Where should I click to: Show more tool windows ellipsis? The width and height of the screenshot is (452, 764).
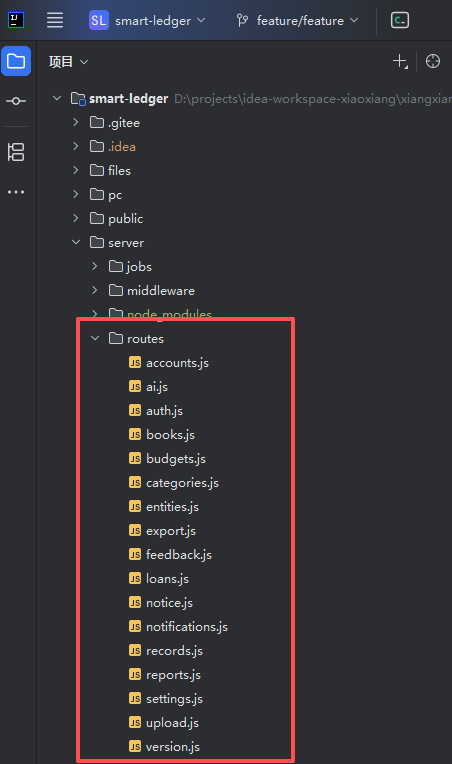(16, 192)
